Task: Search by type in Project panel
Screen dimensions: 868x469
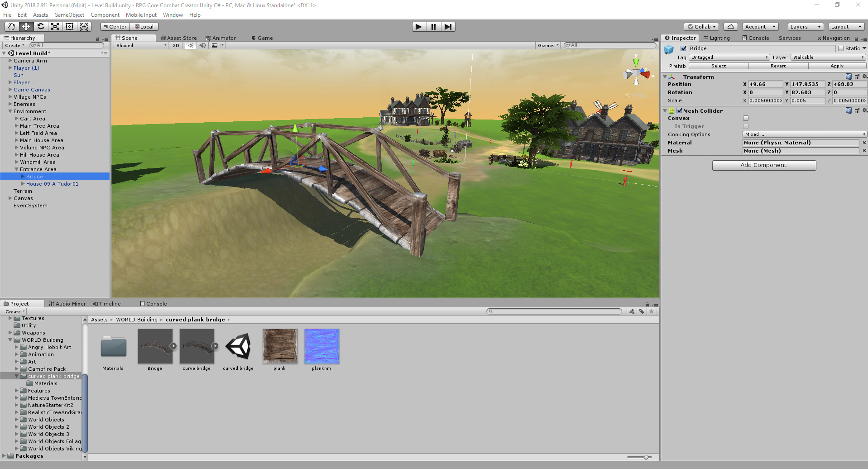Action: coord(632,311)
